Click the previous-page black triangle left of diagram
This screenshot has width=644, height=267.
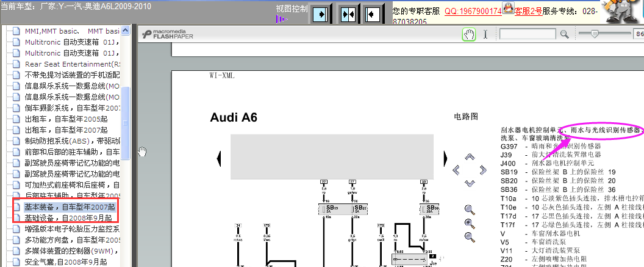[x=219, y=158]
